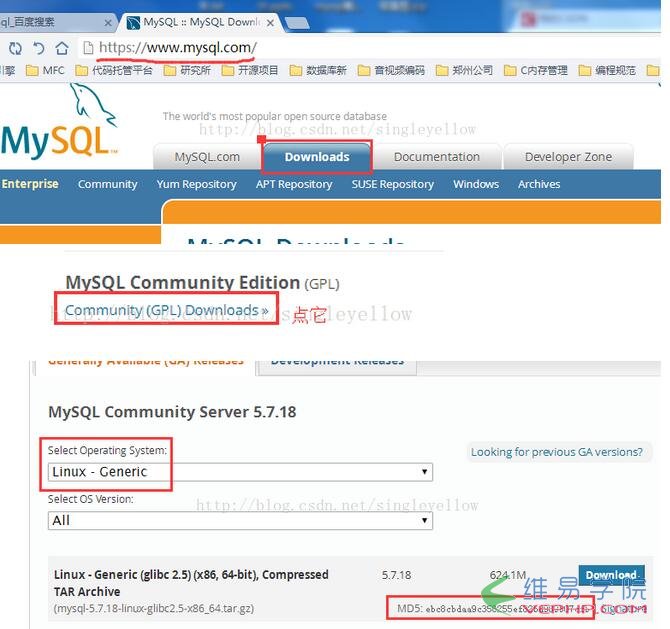Screen dimensions: 670x629
Task: Open a new browser tab
Action: click(297, 23)
